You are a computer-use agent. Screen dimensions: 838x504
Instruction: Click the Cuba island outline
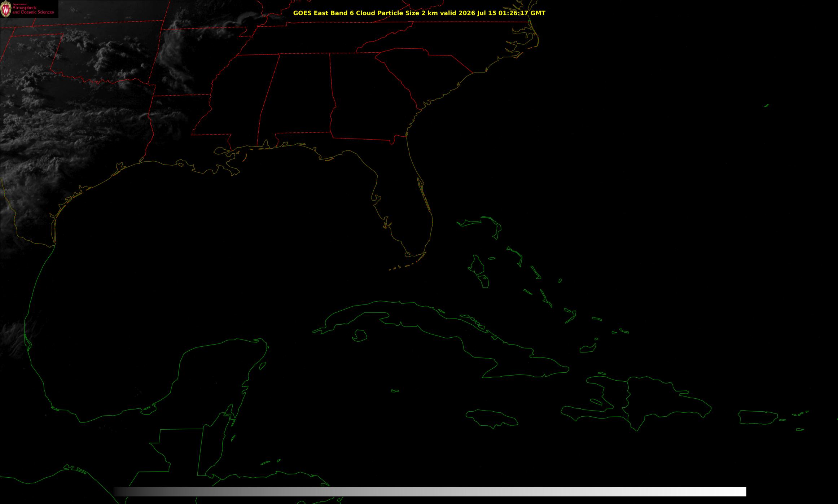tap(441, 339)
